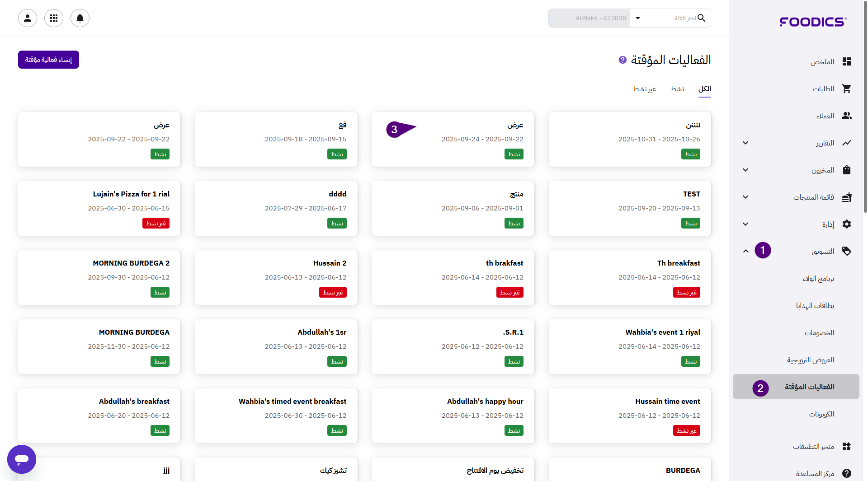This screenshot has width=868, height=481.
Task: Click the search magnifier icon
Action: click(701, 18)
